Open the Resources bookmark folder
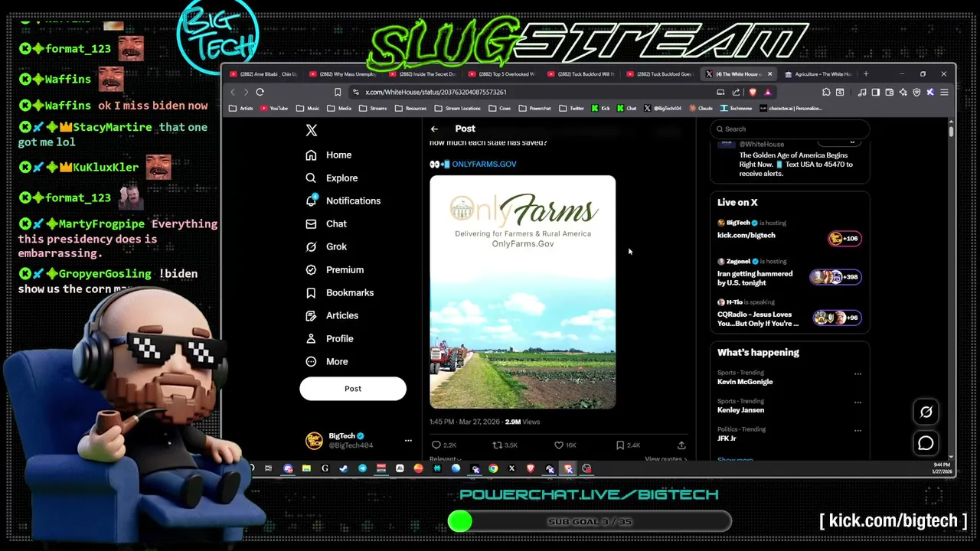 pos(411,109)
